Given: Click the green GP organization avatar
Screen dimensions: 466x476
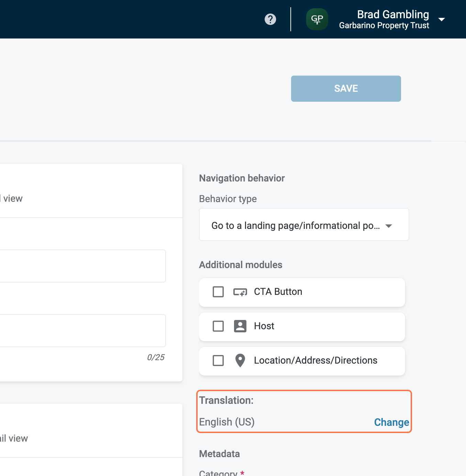Looking at the screenshot, I should coord(317,19).
